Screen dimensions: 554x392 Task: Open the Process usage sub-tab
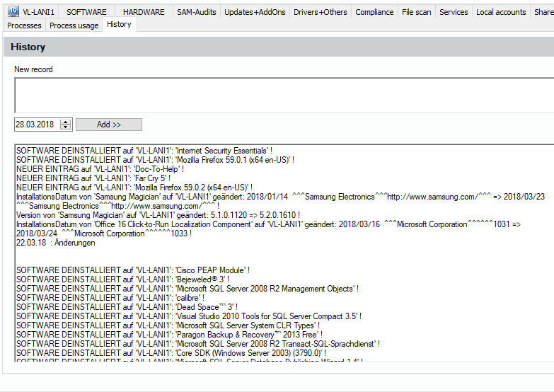point(74,25)
